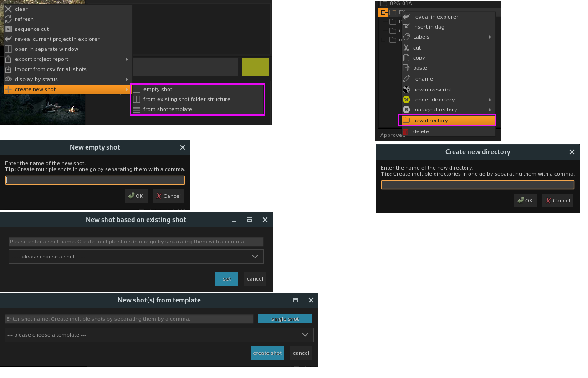
Task: Click the olive color swatch at top
Action: point(255,67)
